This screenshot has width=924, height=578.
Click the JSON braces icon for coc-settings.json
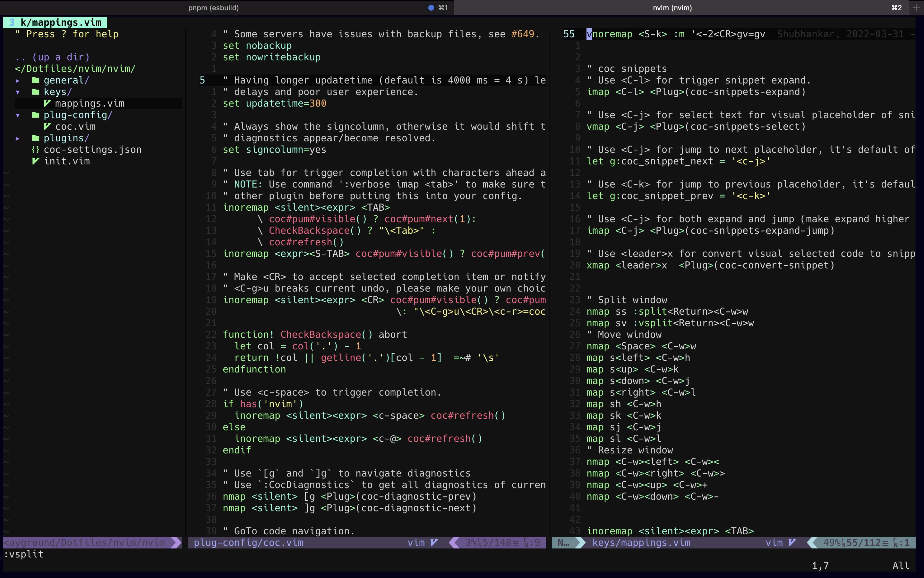[36, 149]
